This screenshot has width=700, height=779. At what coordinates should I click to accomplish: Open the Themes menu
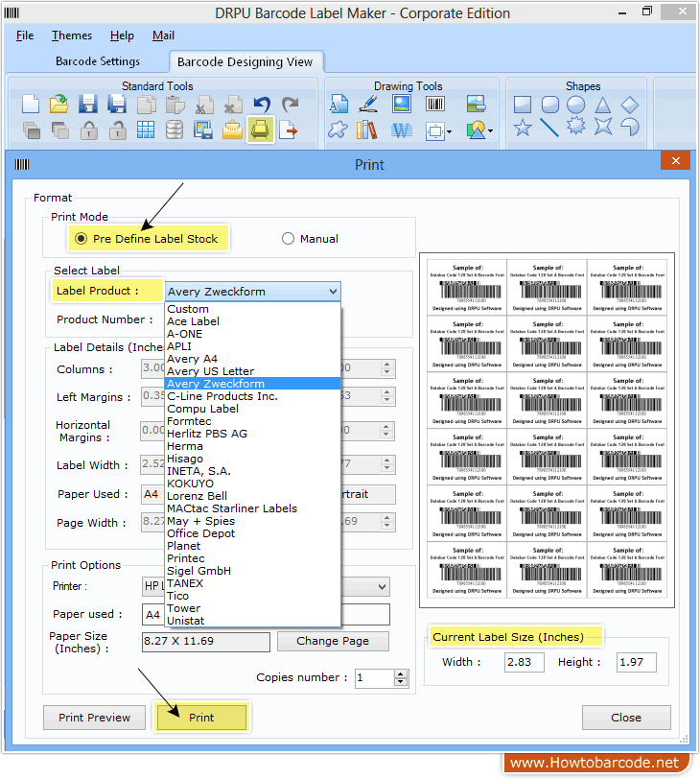tap(72, 35)
